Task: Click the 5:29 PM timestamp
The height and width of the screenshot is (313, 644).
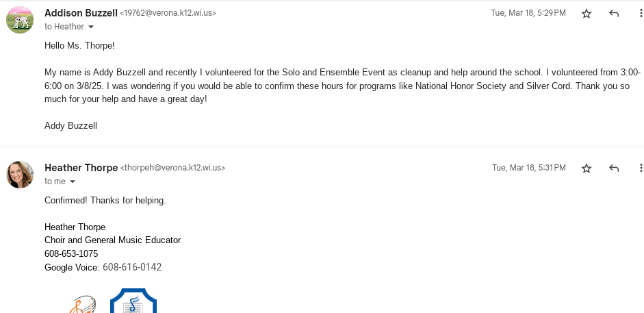Action: 528,13
